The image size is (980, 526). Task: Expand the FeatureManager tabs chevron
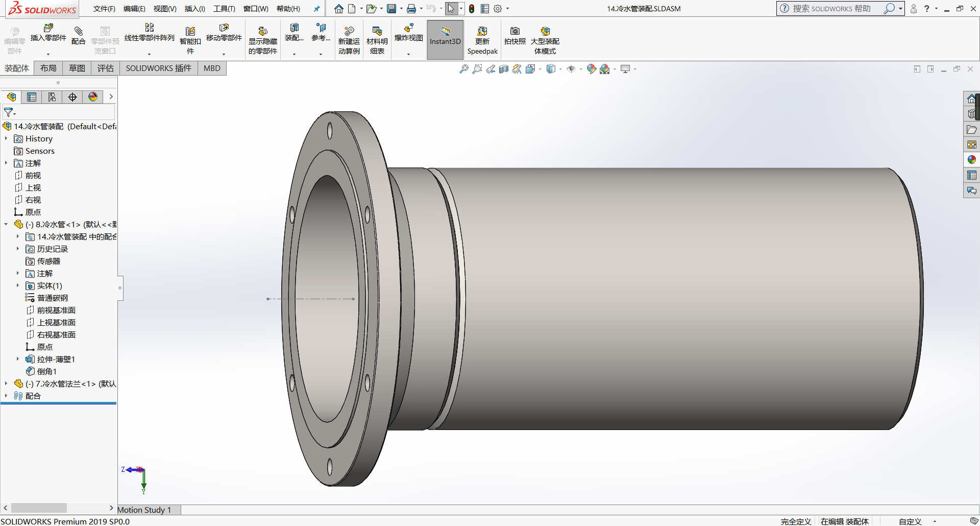pos(111,97)
